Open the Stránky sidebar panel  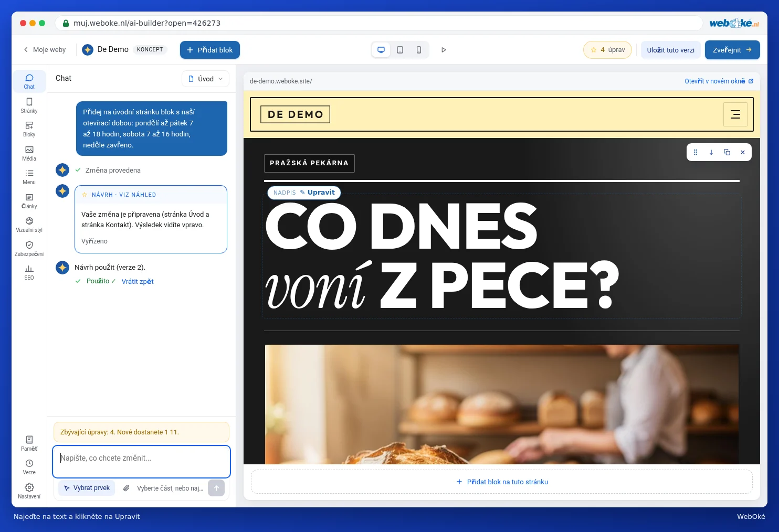29,105
